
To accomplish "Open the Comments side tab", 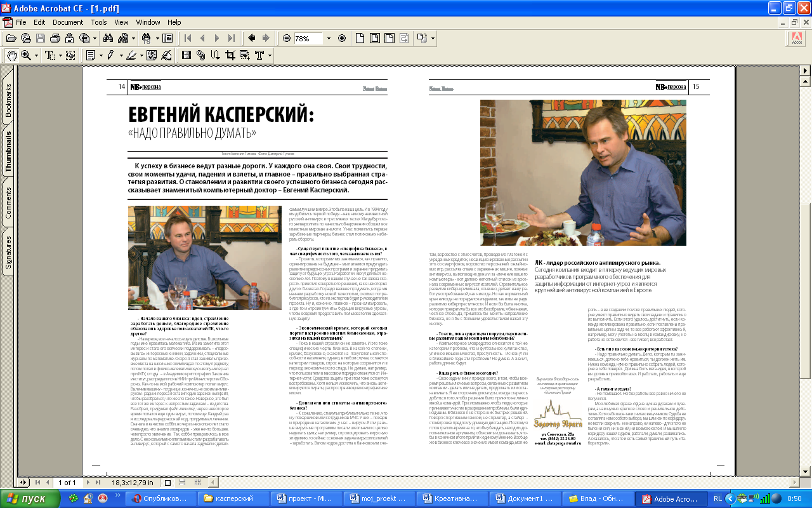I will click(8, 203).
